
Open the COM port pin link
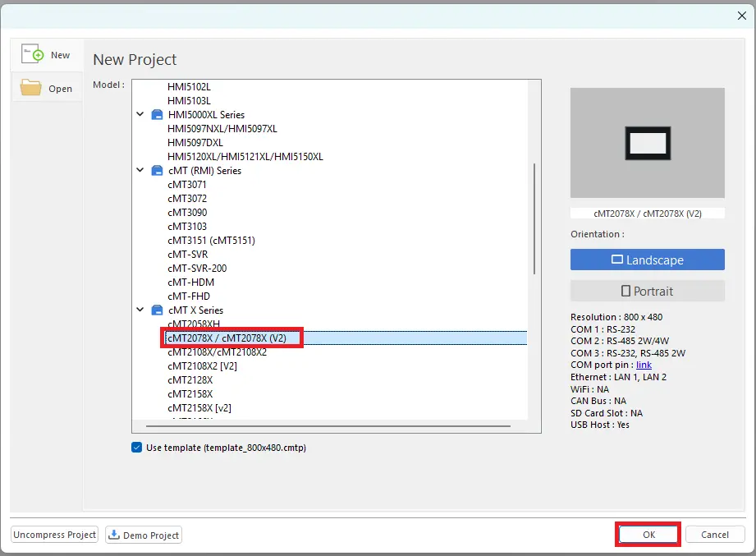click(x=644, y=365)
